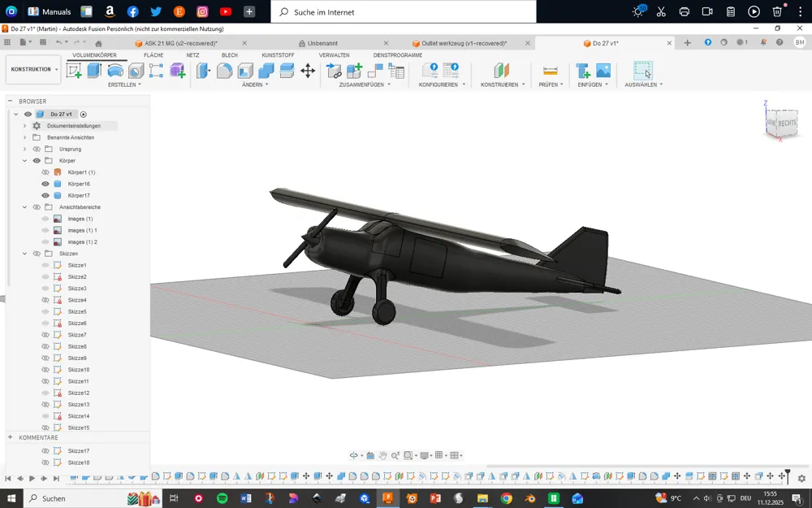Click the Insert Canvas image icon
Viewport: 812px width, 508px height.
(603, 71)
